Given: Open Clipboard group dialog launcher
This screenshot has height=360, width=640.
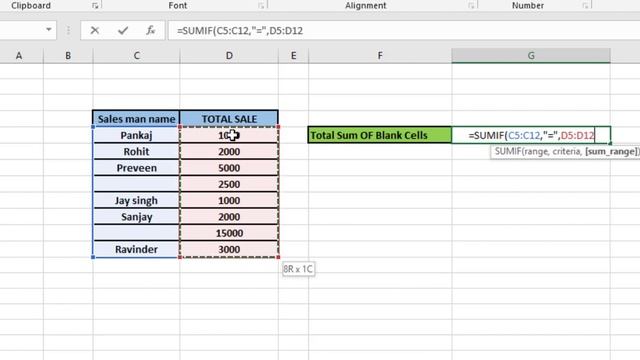Looking at the screenshot, I should 95,5.
